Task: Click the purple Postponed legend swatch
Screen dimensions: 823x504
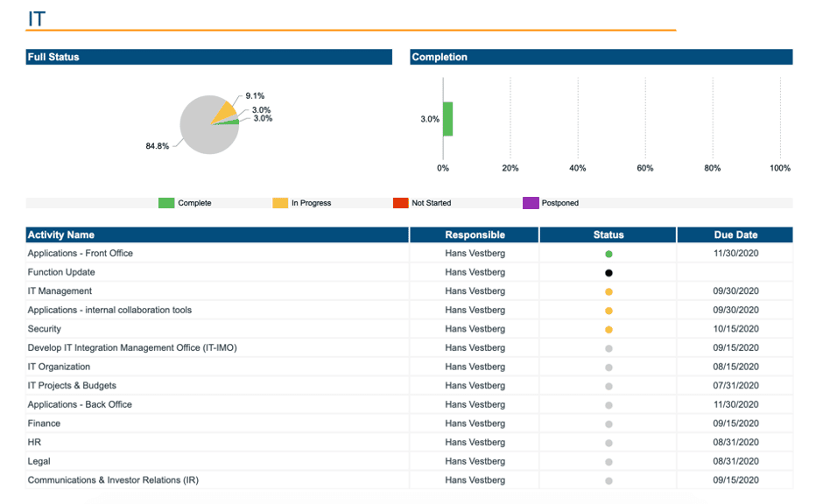Action: pyautogui.click(x=531, y=203)
